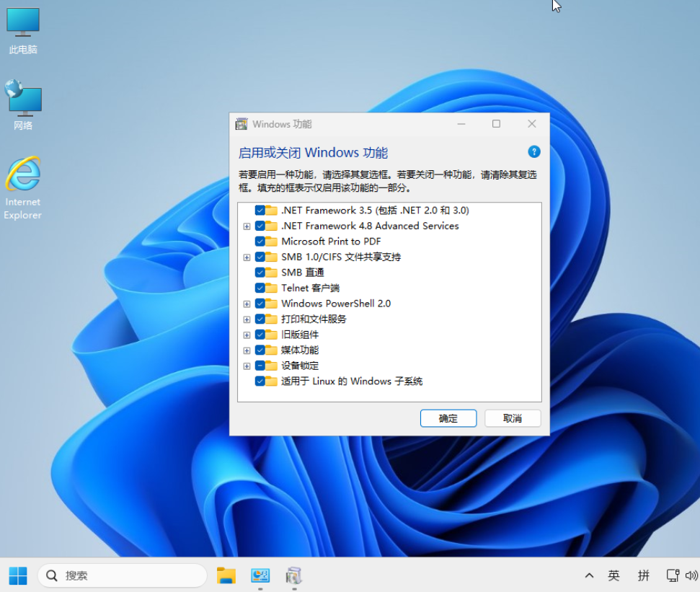Uncheck Windows PowerShell 2.0 checkbox
This screenshot has width=700, height=592.
tap(260, 304)
